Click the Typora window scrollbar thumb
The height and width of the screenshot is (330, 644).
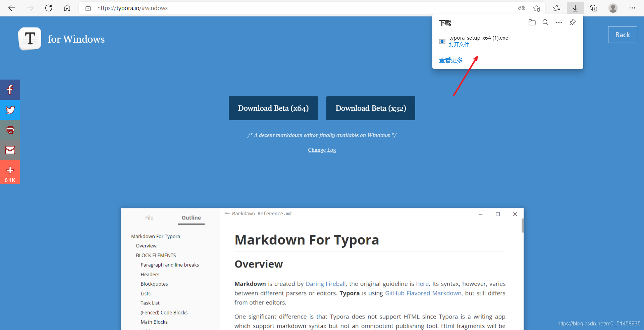(522, 225)
